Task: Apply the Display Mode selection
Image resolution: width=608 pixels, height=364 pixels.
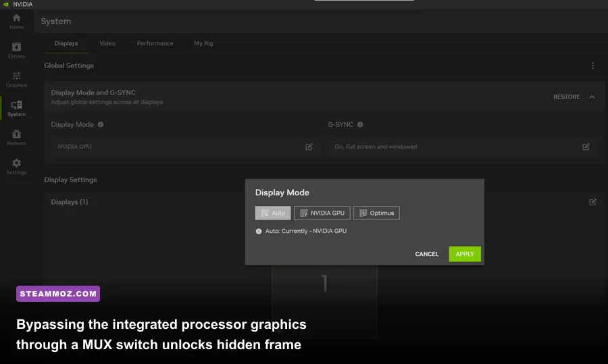Action: 465,254
